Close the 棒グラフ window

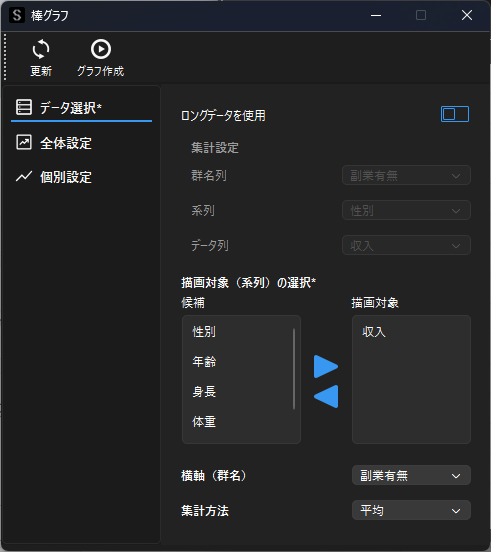(467, 15)
